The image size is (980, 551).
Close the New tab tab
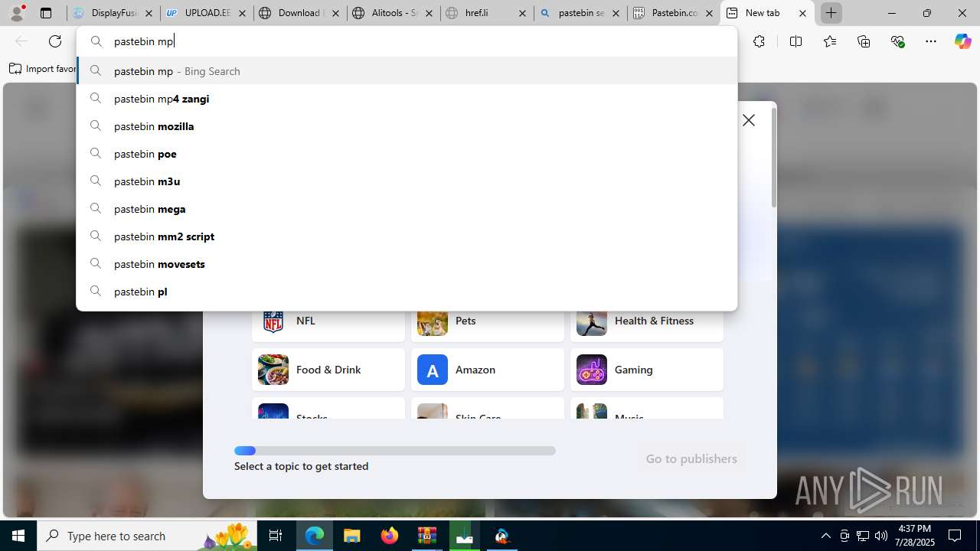pos(802,13)
